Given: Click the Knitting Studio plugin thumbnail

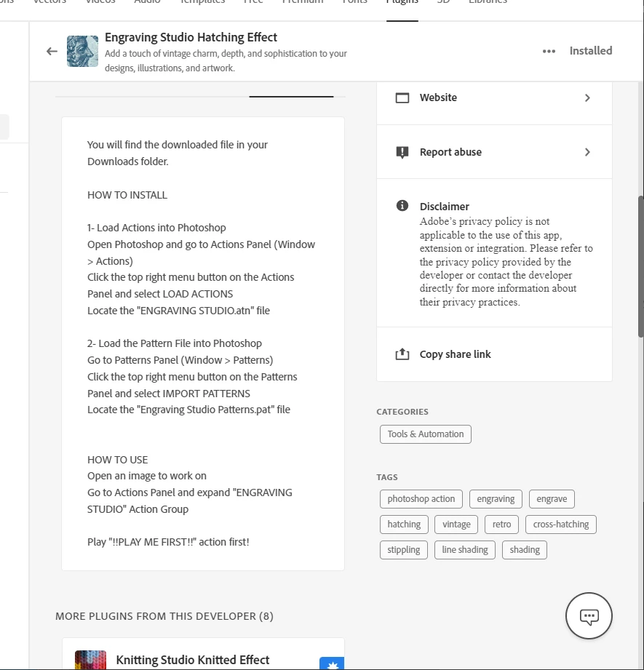Looking at the screenshot, I should (x=90, y=660).
